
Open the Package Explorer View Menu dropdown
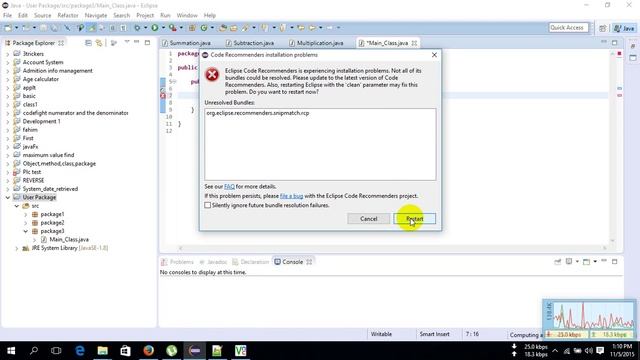coord(127,42)
